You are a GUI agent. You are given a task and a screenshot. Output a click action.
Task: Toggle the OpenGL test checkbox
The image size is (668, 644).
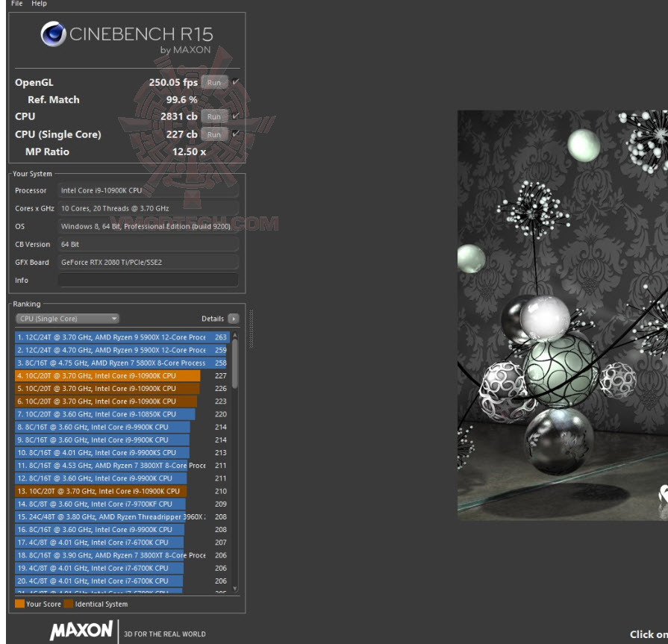(236, 81)
